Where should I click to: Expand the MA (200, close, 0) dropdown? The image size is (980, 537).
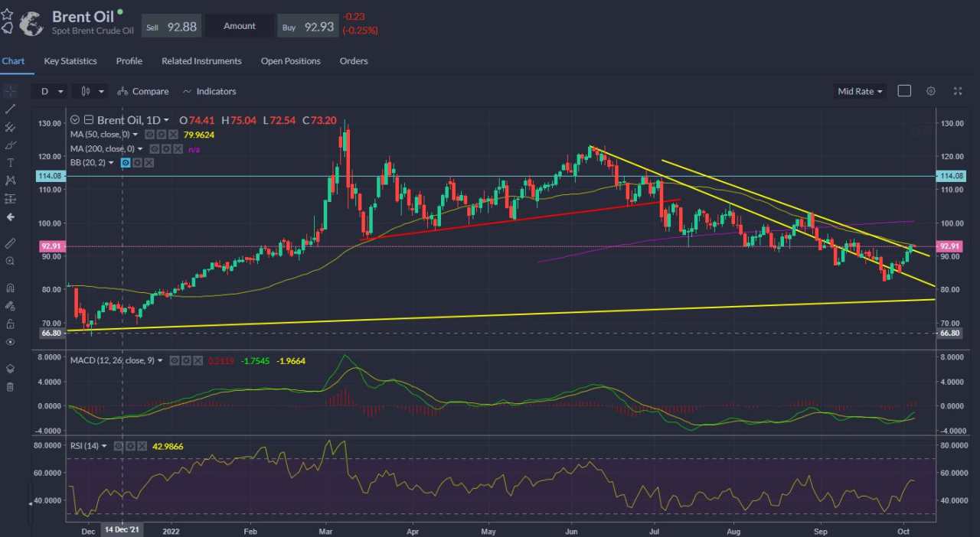pyautogui.click(x=140, y=149)
